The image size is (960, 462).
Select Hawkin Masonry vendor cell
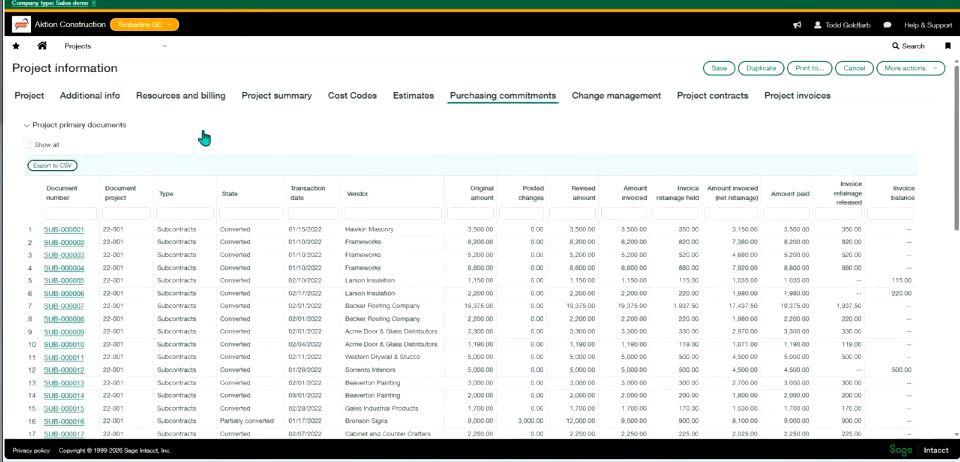[369, 229]
